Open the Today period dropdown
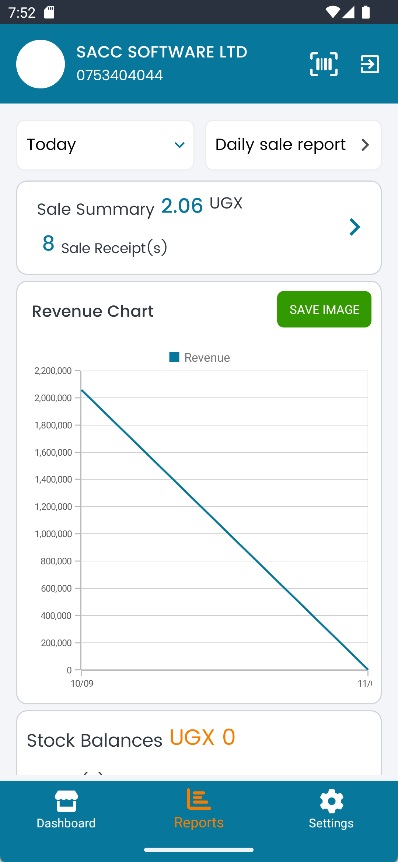 tap(105, 145)
